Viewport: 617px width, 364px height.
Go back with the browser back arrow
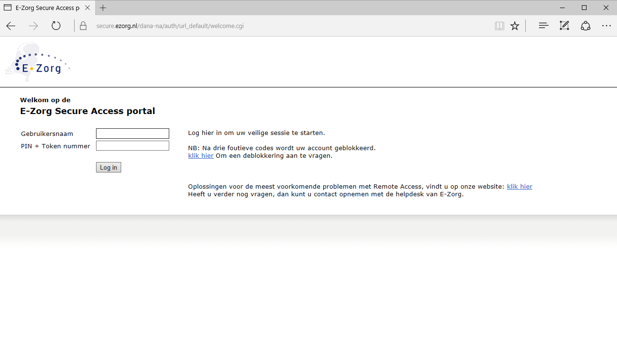tap(11, 26)
